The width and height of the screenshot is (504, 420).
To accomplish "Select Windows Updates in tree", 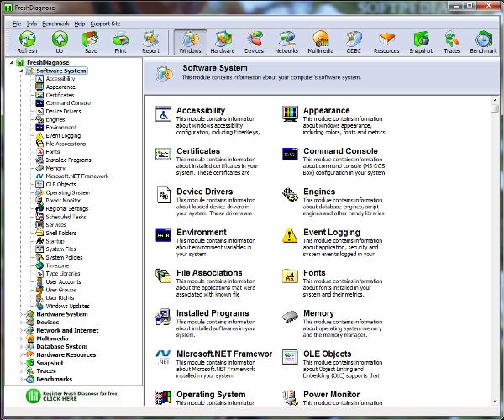I will [67, 306].
